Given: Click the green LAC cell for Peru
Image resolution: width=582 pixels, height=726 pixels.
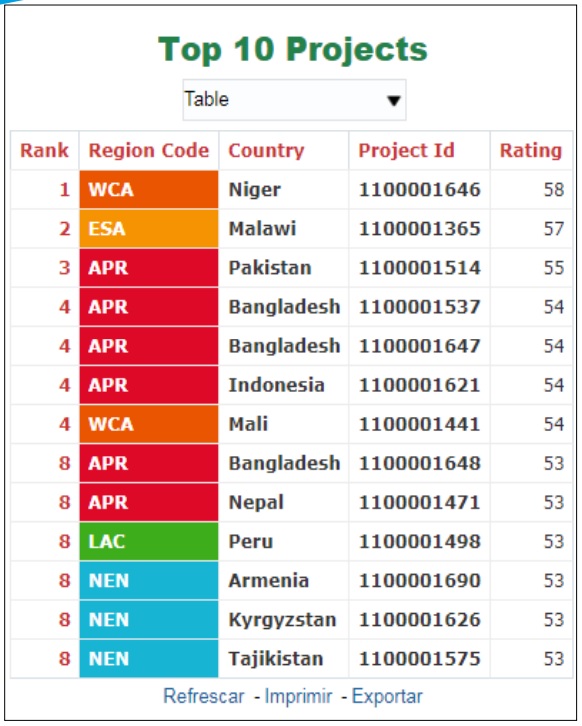Looking at the screenshot, I should click(149, 541).
